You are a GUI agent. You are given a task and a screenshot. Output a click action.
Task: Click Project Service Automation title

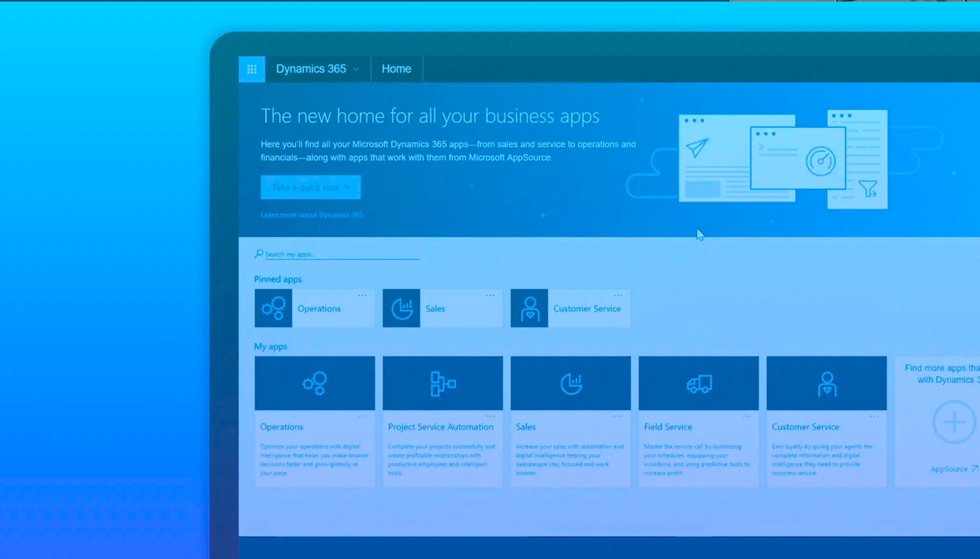click(x=440, y=427)
